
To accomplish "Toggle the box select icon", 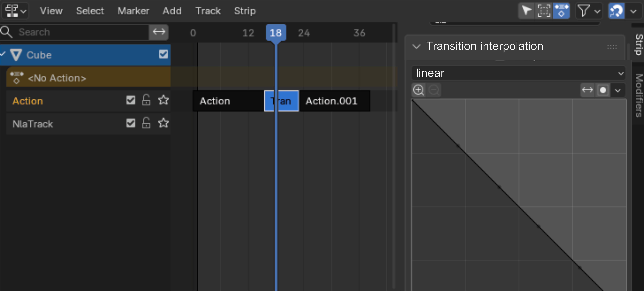I will (544, 11).
